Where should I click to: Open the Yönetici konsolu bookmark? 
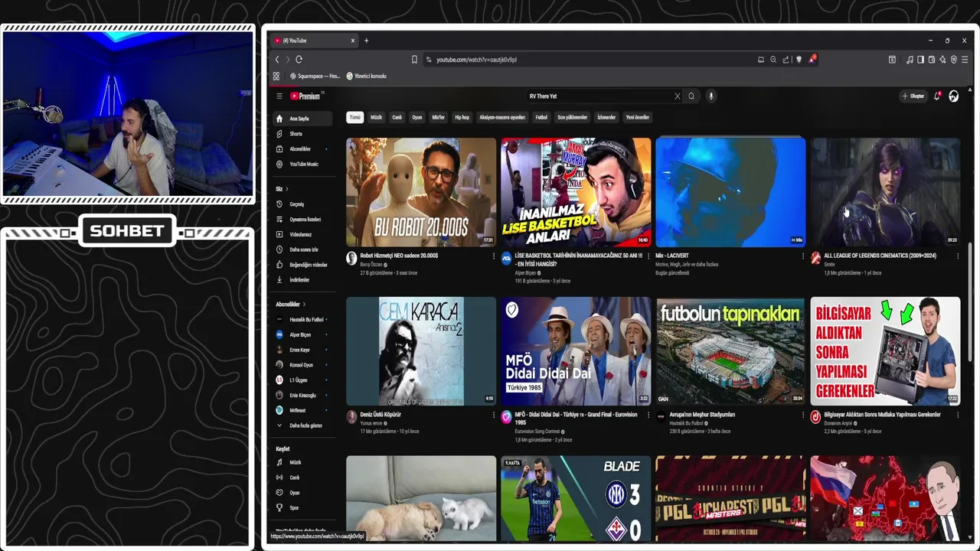(x=367, y=76)
